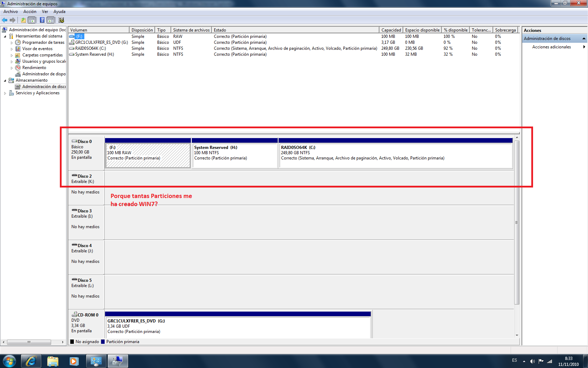Expand the Servicios y Aplicaciones node
Viewport: 588px width, 368px height.
[x=5, y=93]
